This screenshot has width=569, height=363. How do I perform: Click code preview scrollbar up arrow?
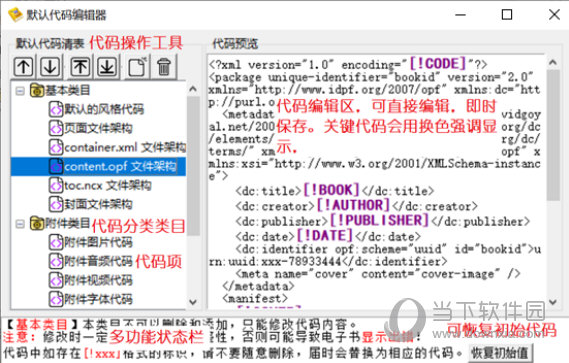[553, 62]
